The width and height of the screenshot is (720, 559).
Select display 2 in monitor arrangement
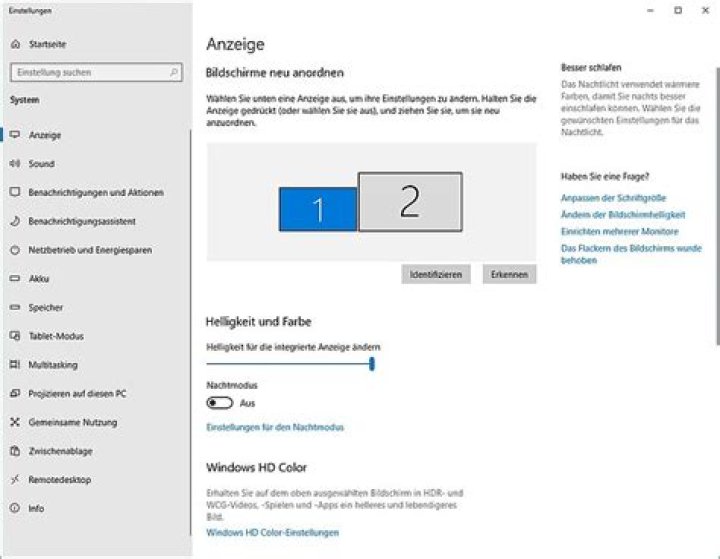click(x=410, y=200)
